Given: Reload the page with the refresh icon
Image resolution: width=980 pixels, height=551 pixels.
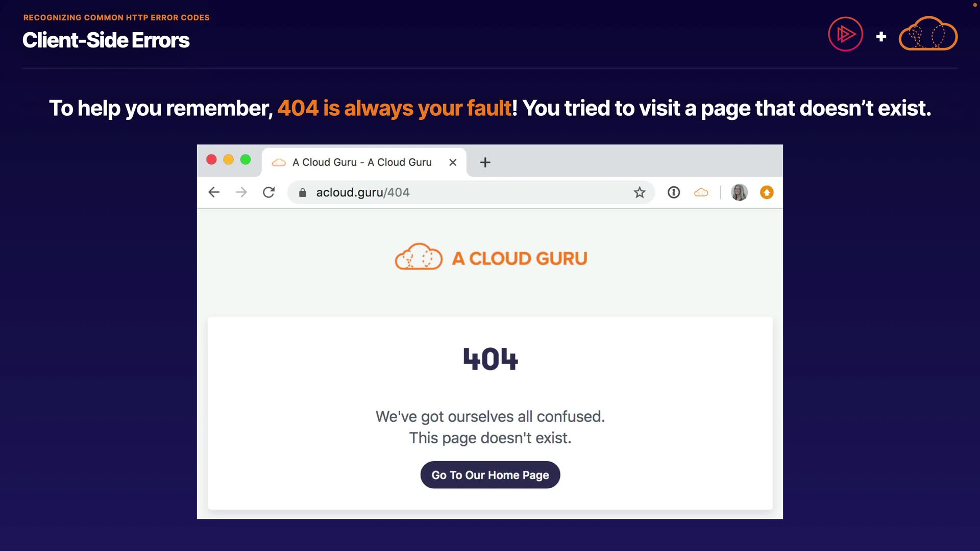Looking at the screenshot, I should click(269, 192).
